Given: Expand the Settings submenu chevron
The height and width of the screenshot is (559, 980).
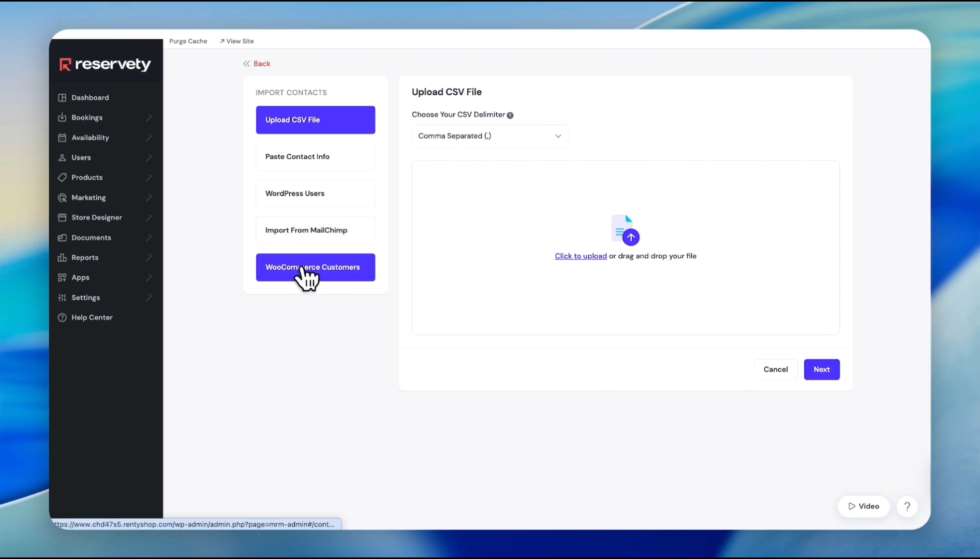Looking at the screenshot, I should 149,298.
